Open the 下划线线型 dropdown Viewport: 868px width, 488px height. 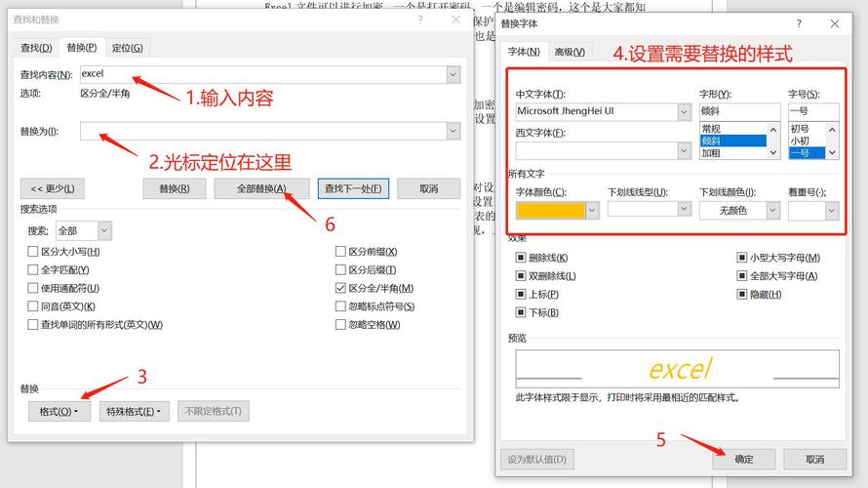(x=684, y=209)
